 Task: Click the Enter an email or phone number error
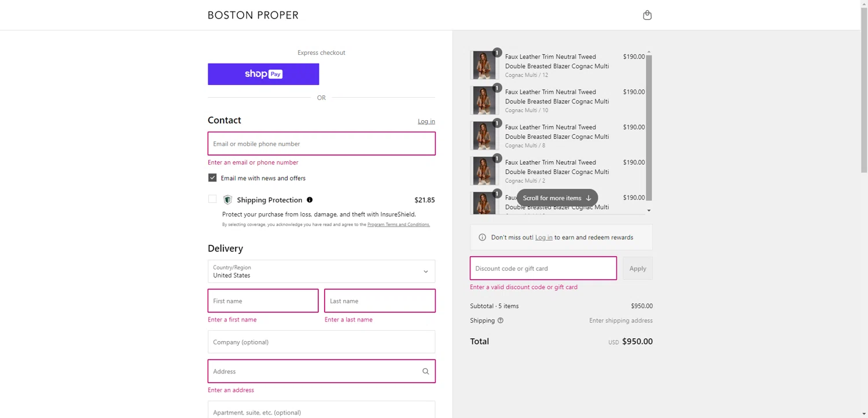(253, 162)
